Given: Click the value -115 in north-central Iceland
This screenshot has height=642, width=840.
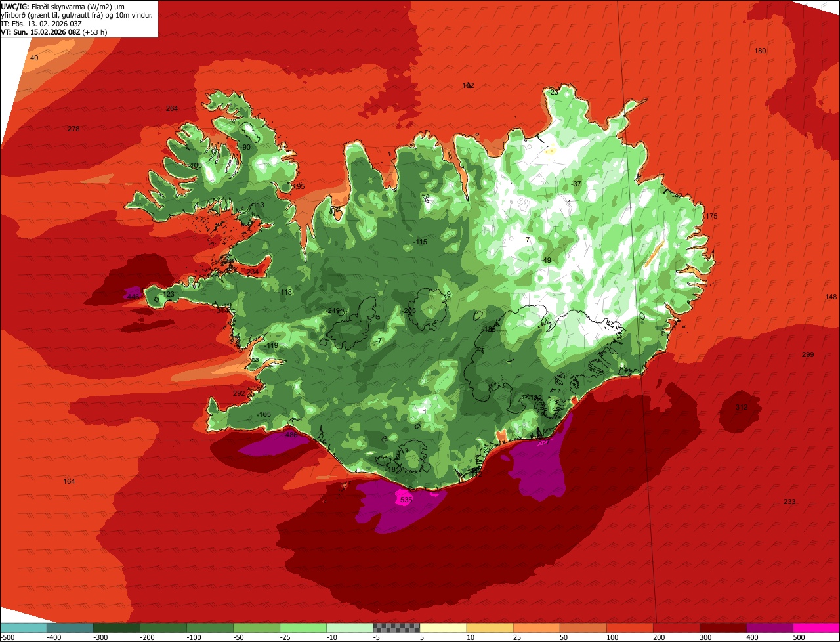Looking at the screenshot, I should [420, 242].
